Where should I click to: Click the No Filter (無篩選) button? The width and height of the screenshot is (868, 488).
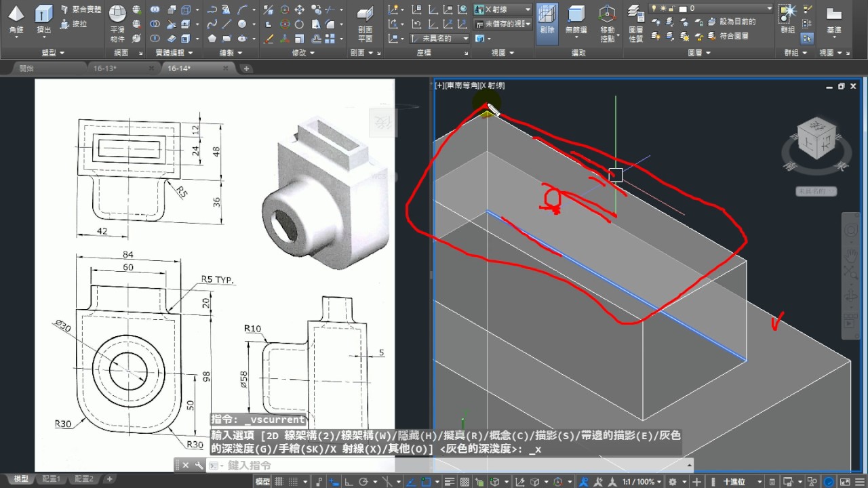(577, 22)
